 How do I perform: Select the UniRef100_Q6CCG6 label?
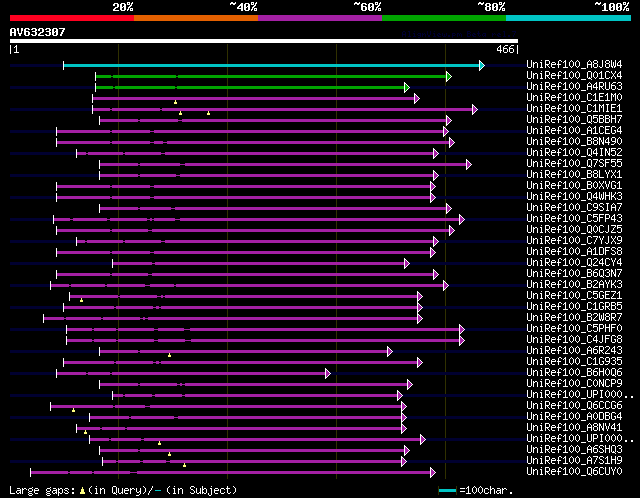click(574, 406)
